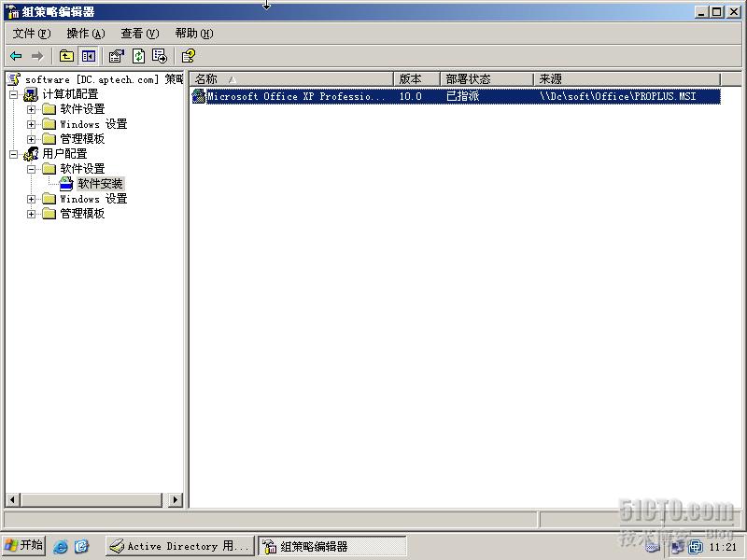Click the Microsoft Office XP package icon
This screenshot has width=747, height=560.
click(198, 96)
